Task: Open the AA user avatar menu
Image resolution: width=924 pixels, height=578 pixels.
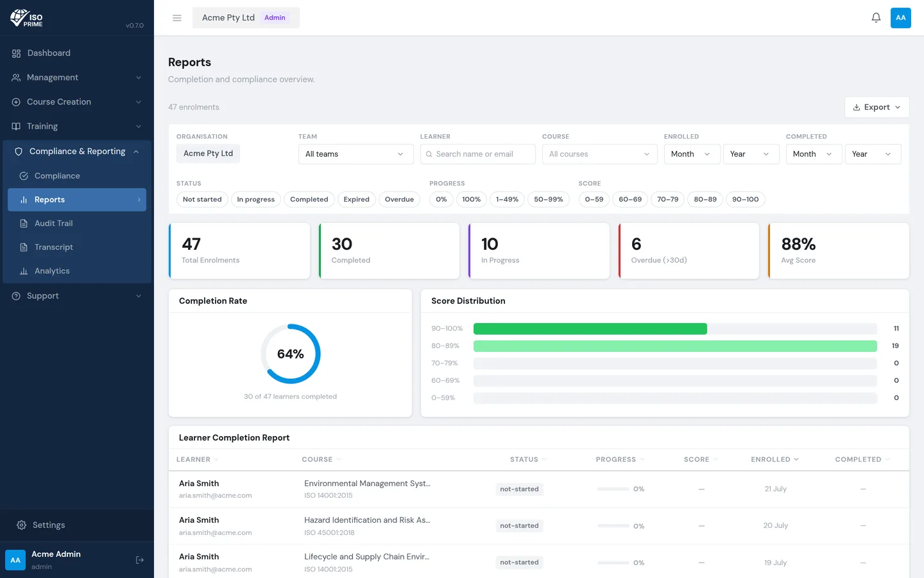Action: tap(901, 18)
